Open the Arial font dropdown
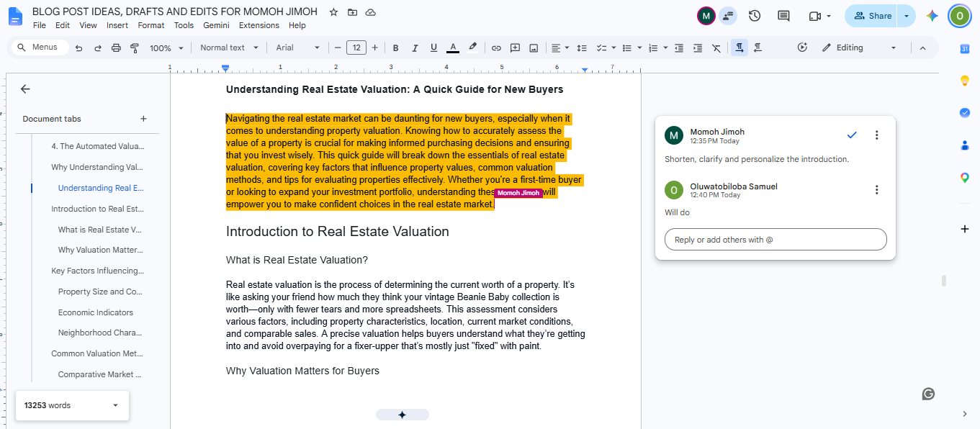Screen dimensions: 980x429 [297, 48]
